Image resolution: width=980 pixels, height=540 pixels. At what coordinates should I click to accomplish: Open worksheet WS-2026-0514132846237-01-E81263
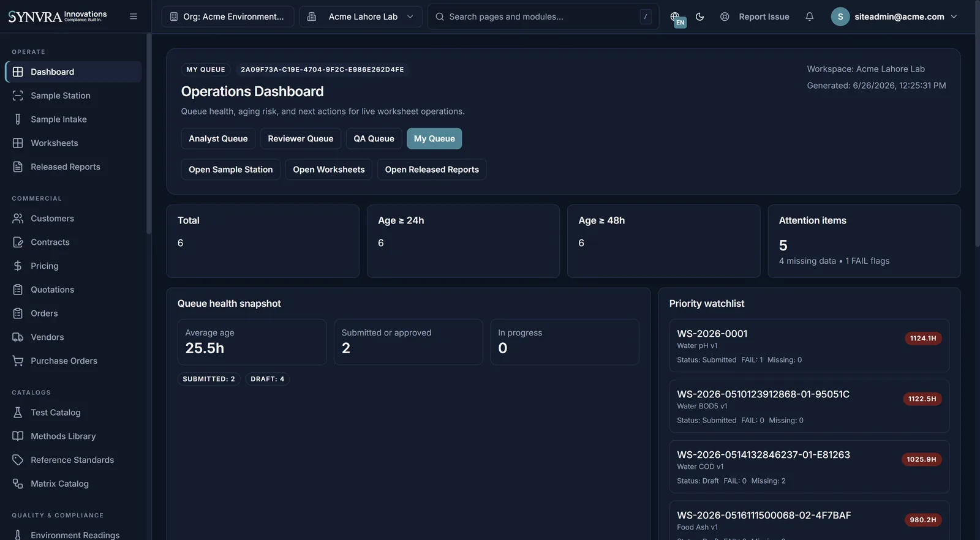coord(809,467)
